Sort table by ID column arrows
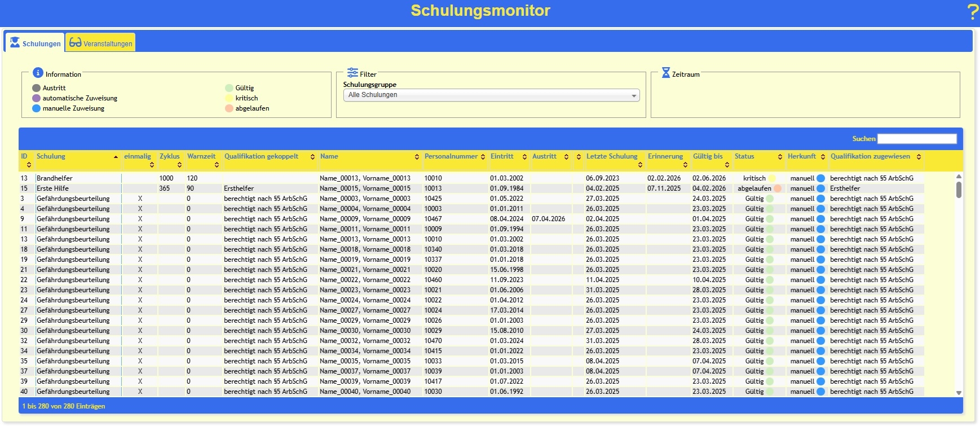Image resolution: width=980 pixels, height=426 pixels. click(29, 165)
